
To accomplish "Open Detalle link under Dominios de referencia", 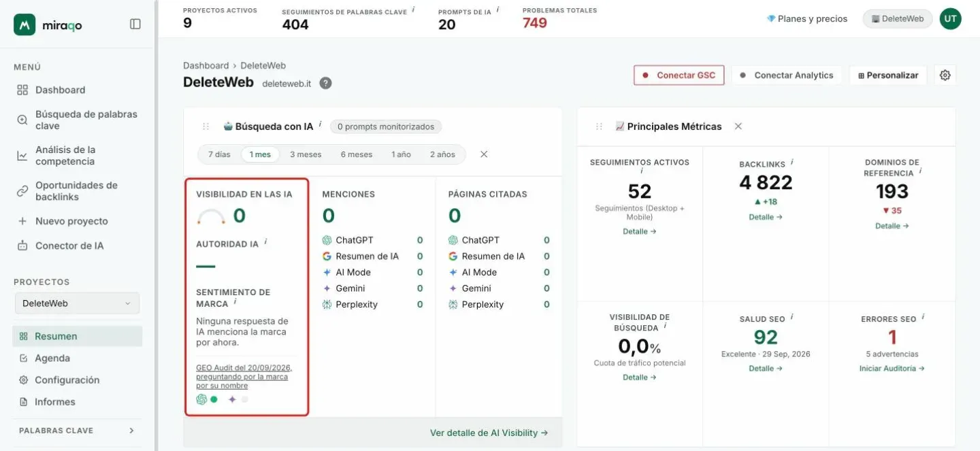I will point(892,226).
